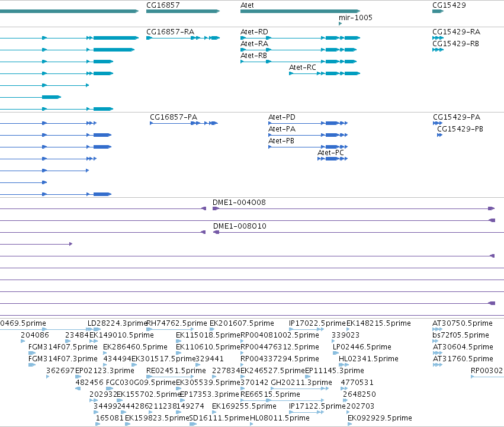Open EST RE02451.5prime

coord(176,371)
